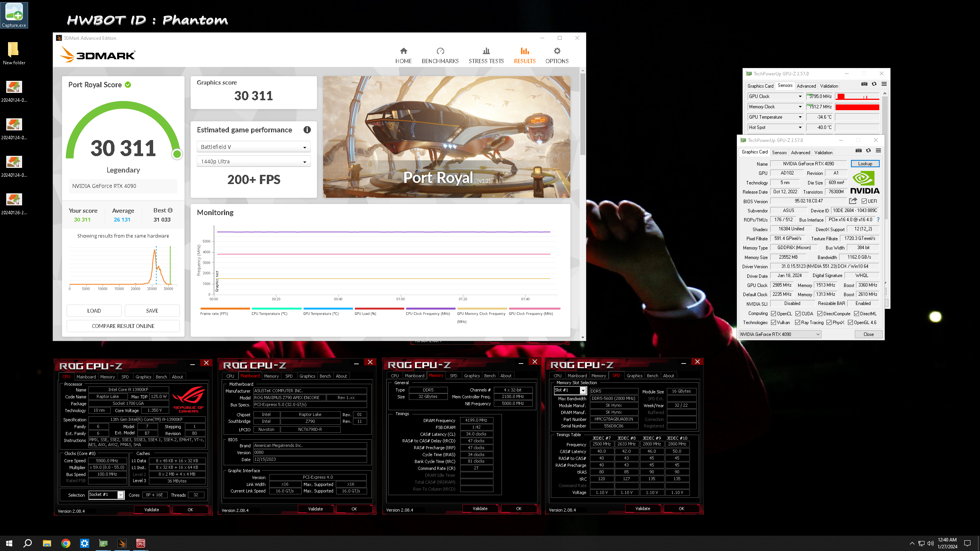This screenshot has width=980, height=551.
Task: Click the Port Royal preview image
Action: [x=446, y=137]
